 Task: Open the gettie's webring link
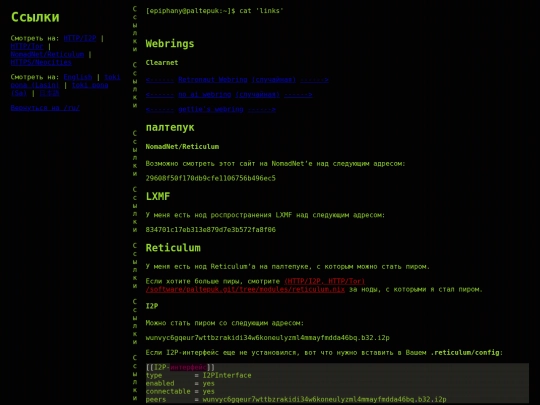click(211, 110)
